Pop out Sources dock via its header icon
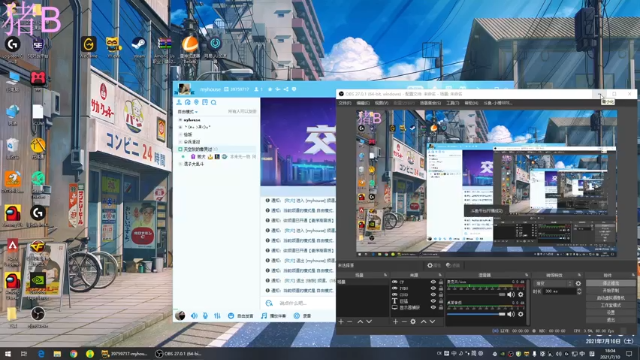Screen dimensions: 640x360 tap(440, 275)
